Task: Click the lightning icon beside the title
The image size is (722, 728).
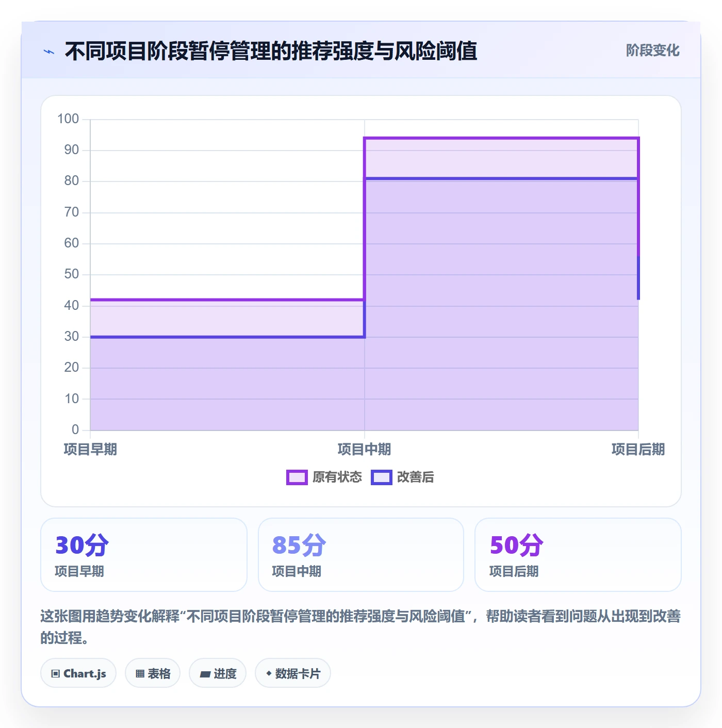Action: 49,52
